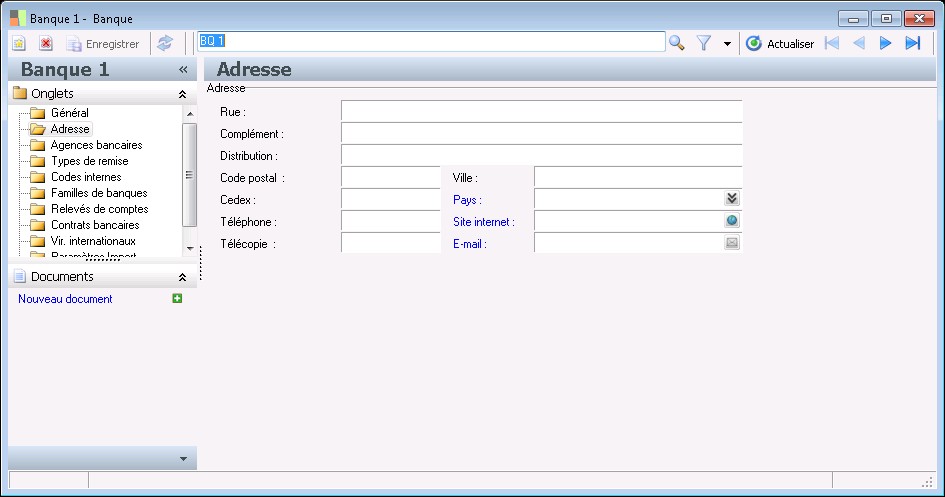Click the Contrats bancaires folder icon
Screen dimensions: 945x497
[x=38, y=225]
